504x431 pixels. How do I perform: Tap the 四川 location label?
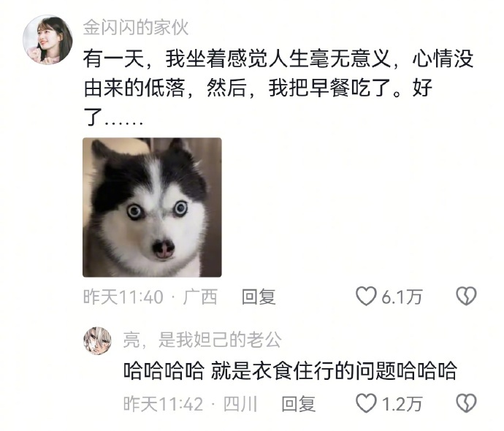click(x=240, y=404)
